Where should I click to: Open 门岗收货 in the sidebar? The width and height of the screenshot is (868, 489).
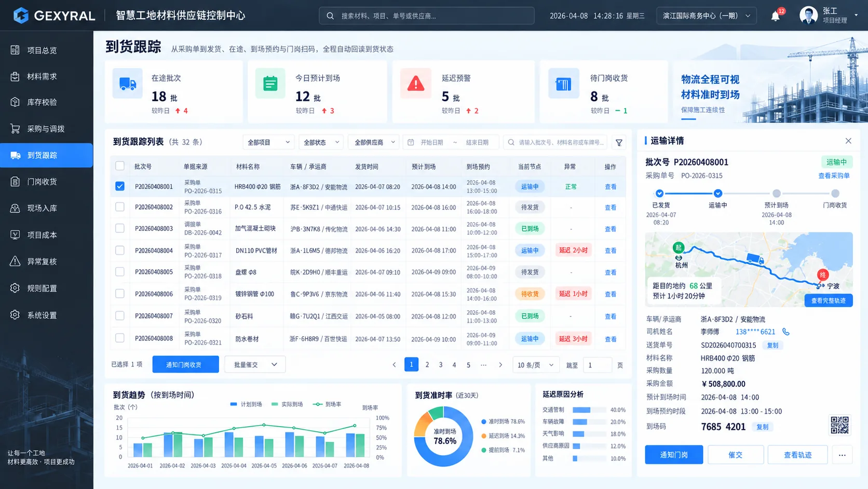pyautogui.click(x=47, y=181)
